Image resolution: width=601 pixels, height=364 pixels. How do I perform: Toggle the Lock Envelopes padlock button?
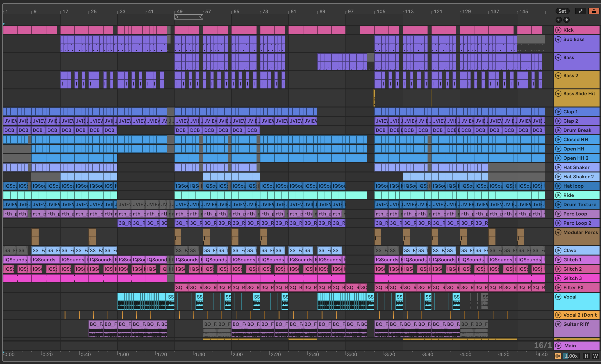click(x=594, y=11)
